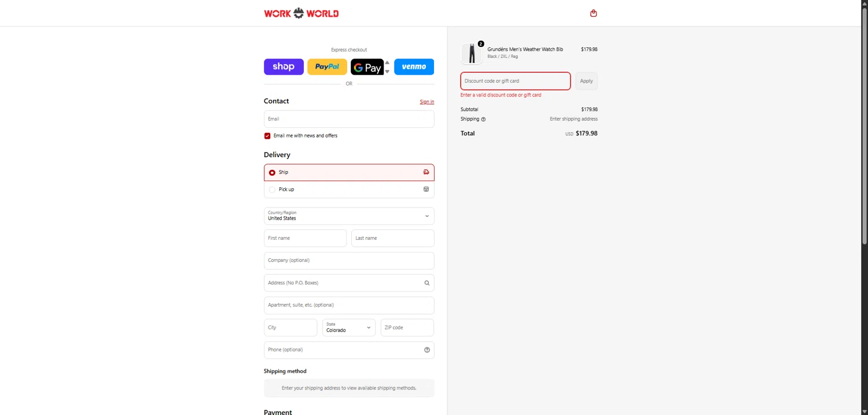This screenshot has height=415, width=868.
Task: Click the invalid discount code error message
Action: 501,95
